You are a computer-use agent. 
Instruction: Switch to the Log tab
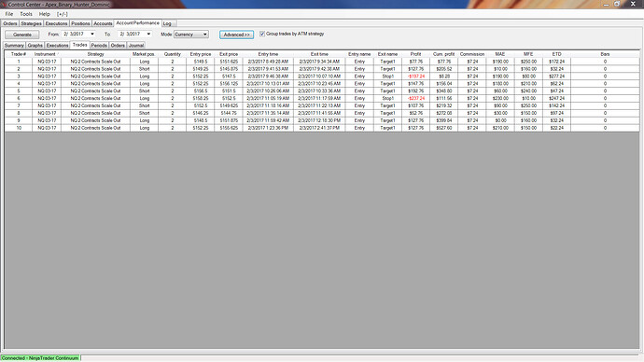[168, 23]
